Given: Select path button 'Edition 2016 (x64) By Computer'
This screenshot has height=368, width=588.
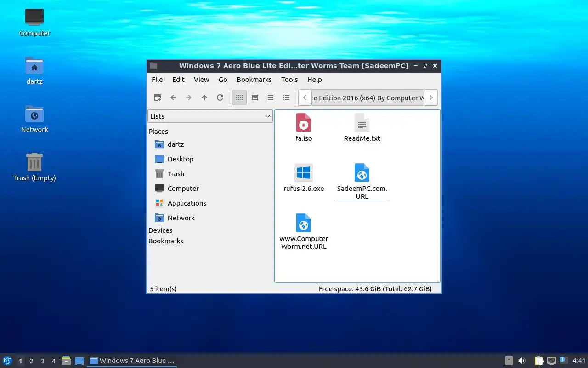Looking at the screenshot, I should tap(367, 98).
